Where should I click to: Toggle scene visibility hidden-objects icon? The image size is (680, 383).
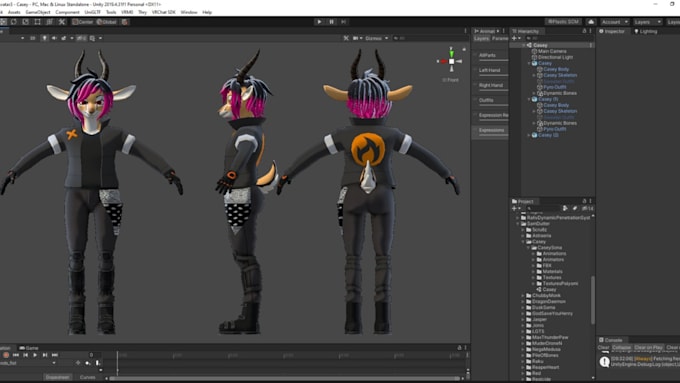point(82,38)
